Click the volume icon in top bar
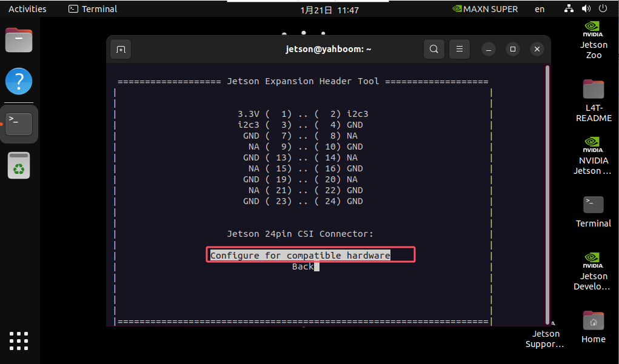Viewport: 619px width, 364px height. click(x=586, y=8)
